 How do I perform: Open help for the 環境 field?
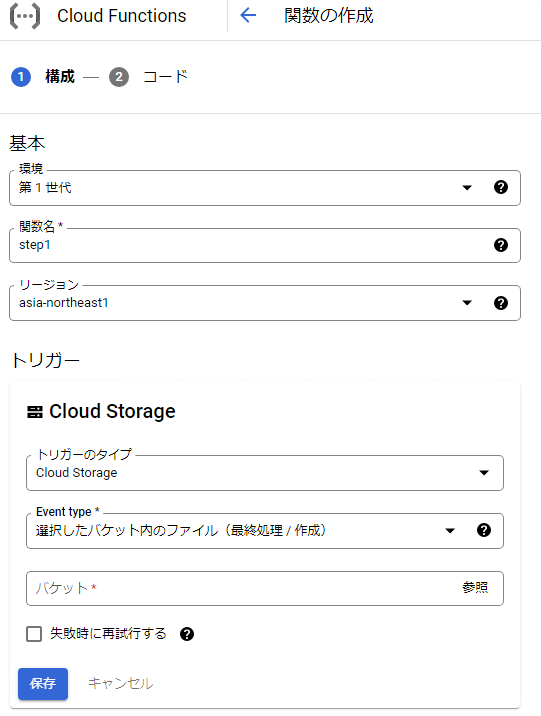[501, 187]
